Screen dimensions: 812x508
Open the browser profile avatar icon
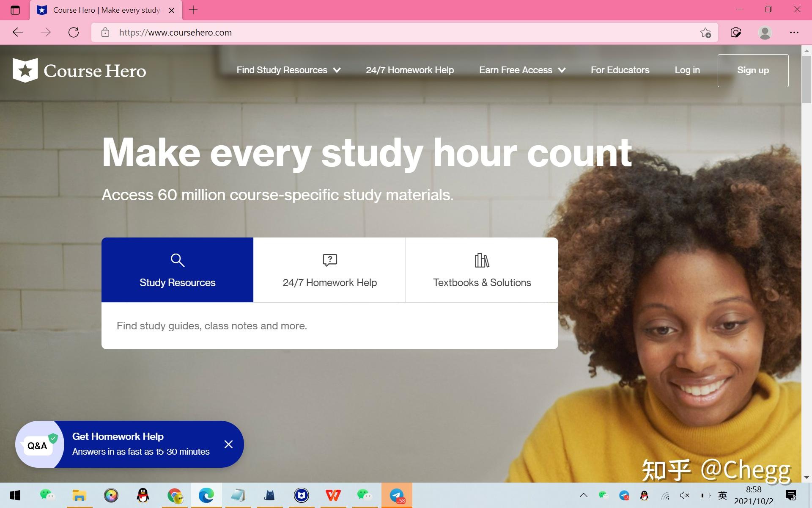pyautogui.click(x=765, y=33)
